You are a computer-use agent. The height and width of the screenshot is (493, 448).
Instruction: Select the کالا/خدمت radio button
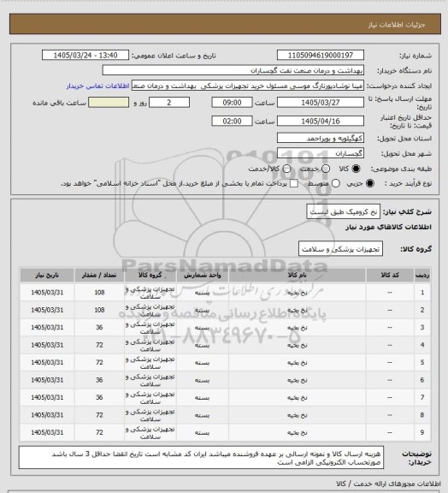[x=286, y=169]
